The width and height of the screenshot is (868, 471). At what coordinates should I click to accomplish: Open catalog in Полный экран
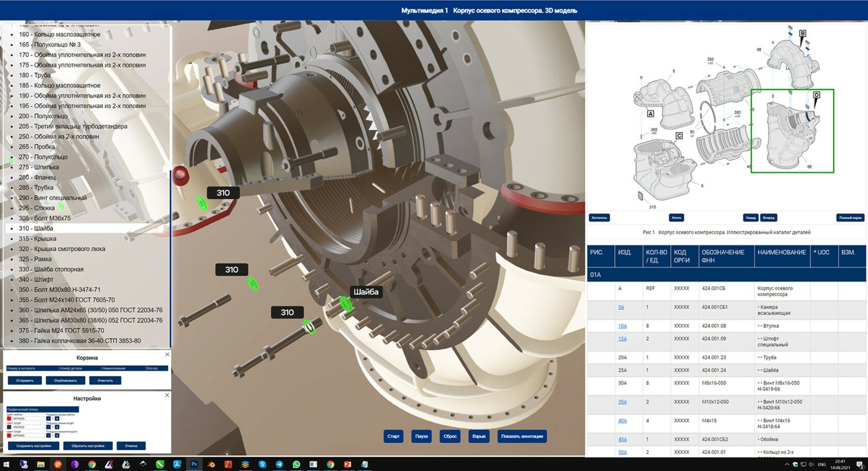point(850,218)
